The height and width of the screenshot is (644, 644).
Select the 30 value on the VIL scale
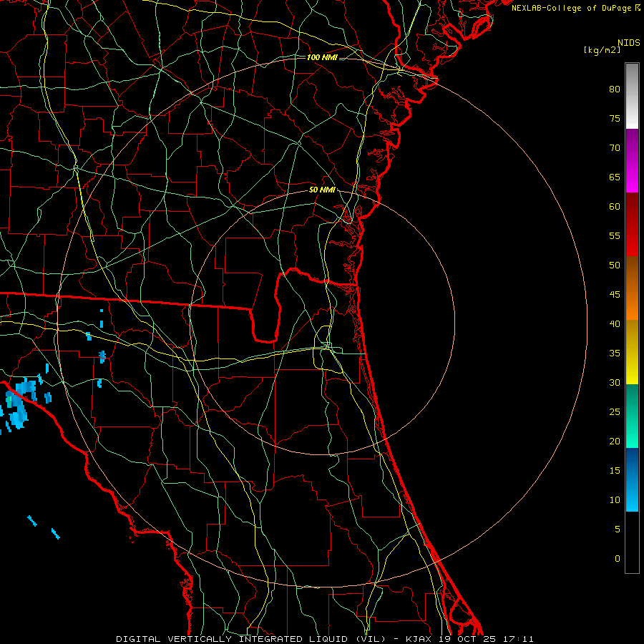(615, 383)
